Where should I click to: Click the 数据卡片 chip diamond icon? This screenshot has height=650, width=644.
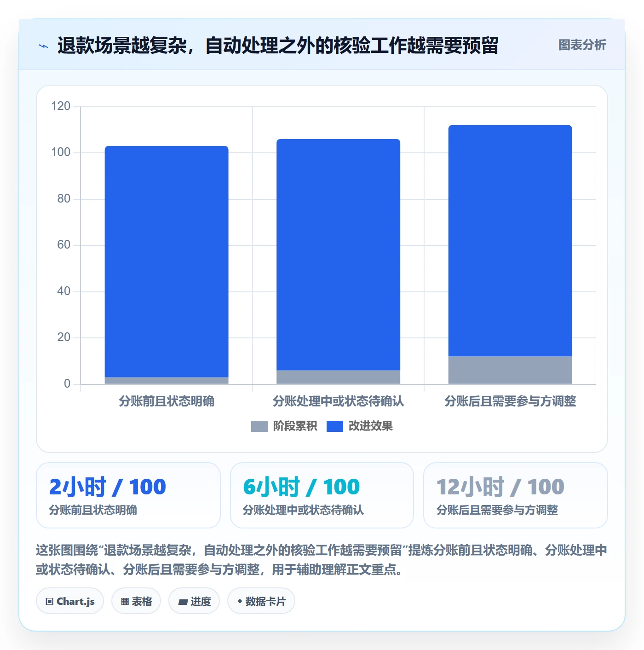tap(240, 601)
